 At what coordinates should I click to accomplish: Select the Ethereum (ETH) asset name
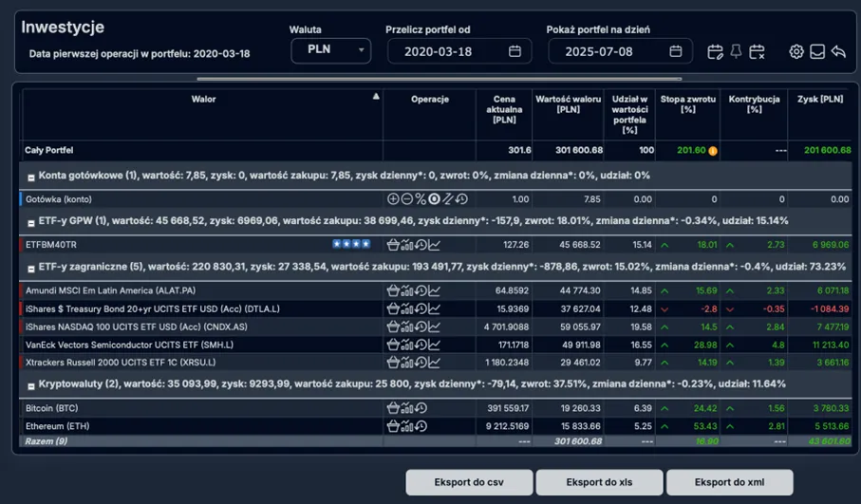57,426
